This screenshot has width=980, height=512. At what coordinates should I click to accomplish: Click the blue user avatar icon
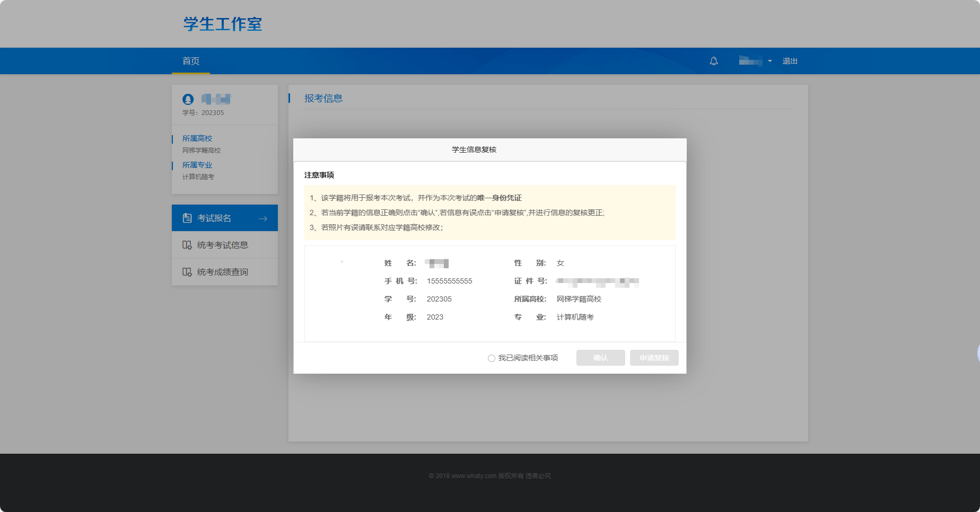coord(188,99)
